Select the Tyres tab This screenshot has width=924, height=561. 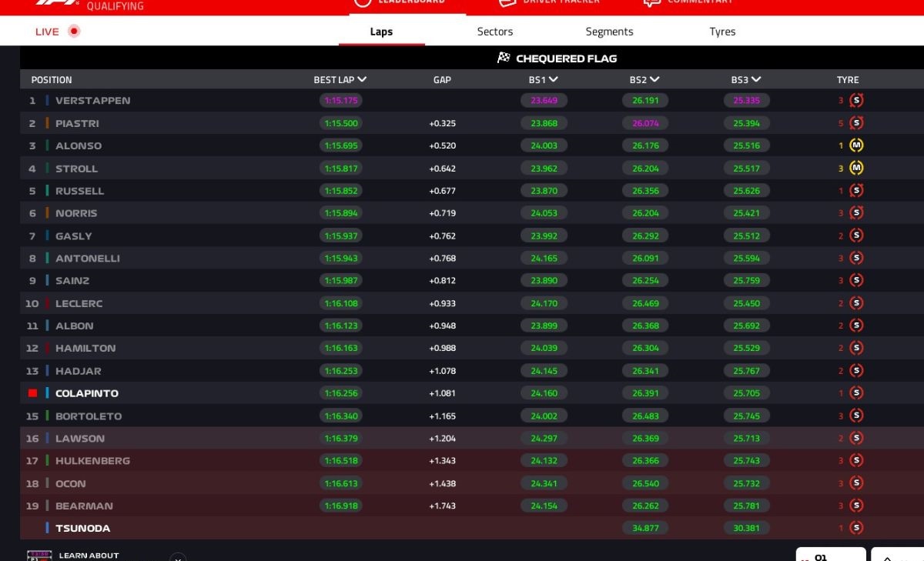pos(722,32)
